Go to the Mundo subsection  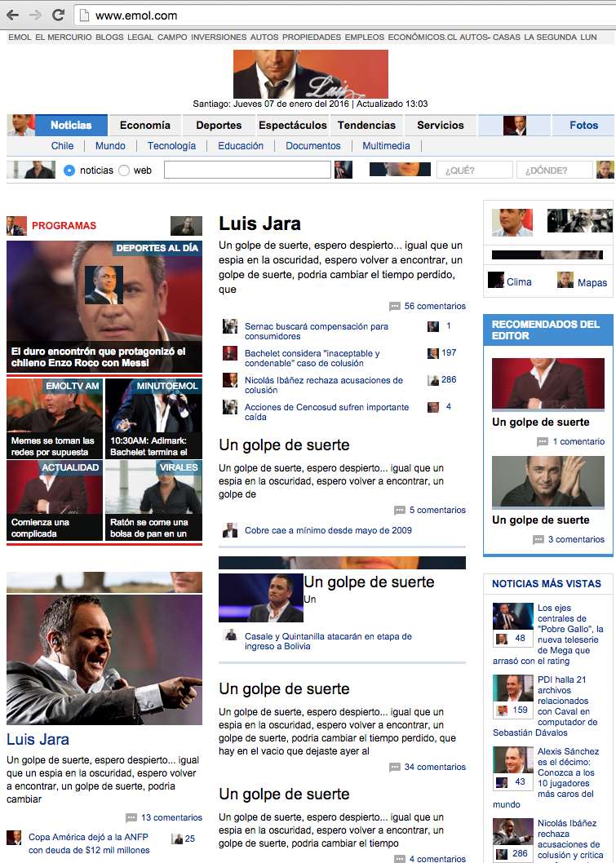[110, 146]
